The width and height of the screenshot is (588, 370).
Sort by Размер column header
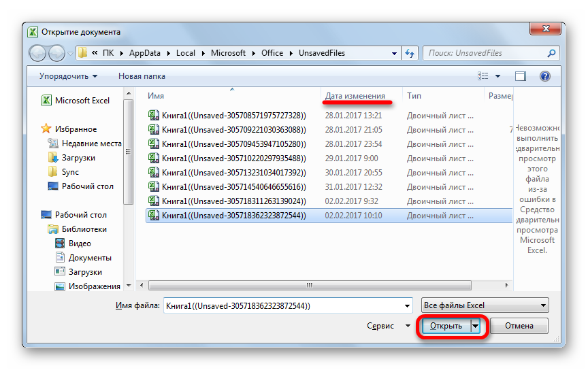500,96
